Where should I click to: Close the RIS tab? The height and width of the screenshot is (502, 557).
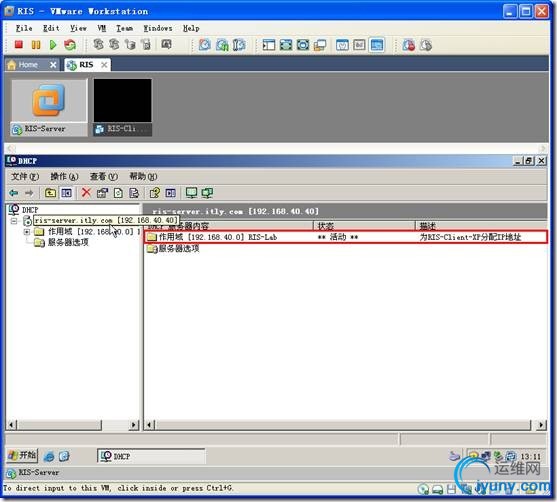(104, 65)
